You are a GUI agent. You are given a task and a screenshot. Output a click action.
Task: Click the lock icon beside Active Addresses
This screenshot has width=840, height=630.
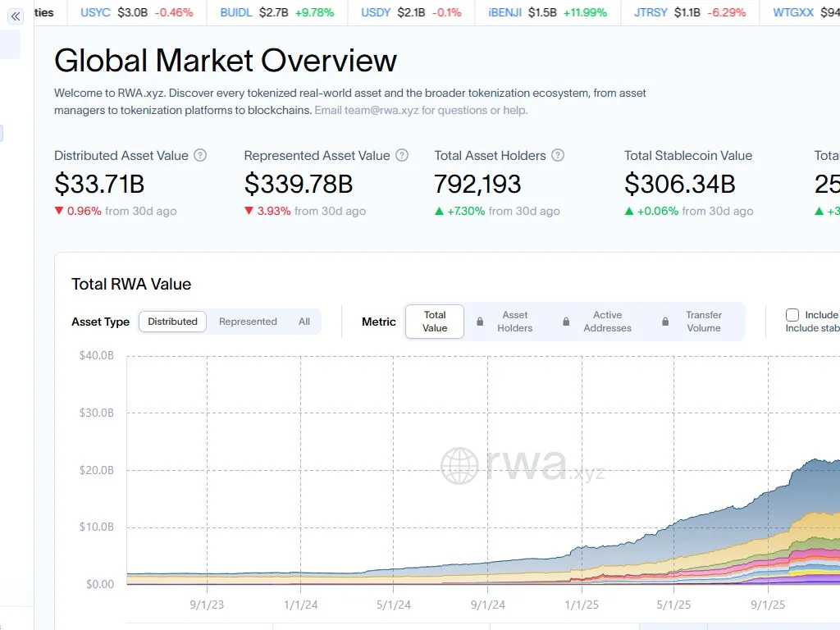(566, 322)
